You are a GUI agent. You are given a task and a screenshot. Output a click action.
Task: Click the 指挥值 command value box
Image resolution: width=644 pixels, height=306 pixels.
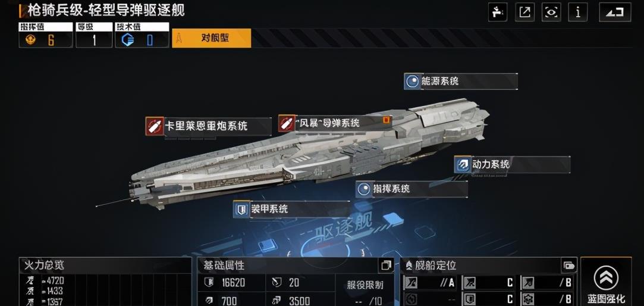click(46, 35)
